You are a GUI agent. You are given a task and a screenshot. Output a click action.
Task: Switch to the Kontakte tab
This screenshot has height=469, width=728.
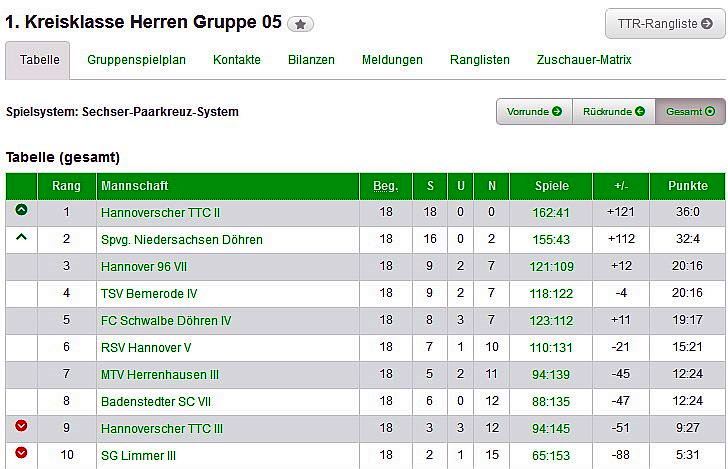[237, 60]
